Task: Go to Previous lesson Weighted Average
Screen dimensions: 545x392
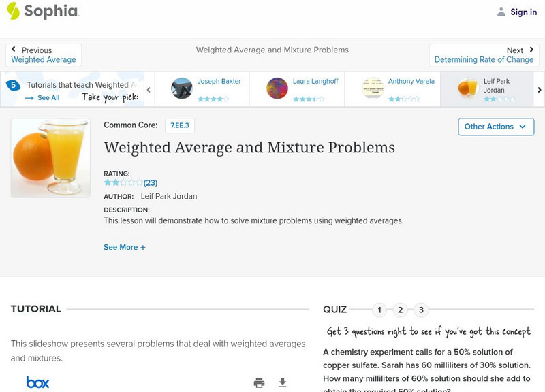Action: pos(44,55)
